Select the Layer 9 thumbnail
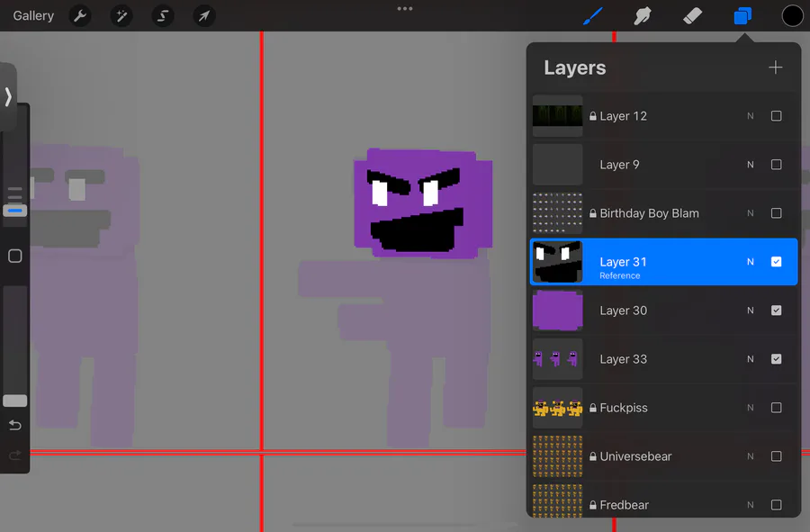The height and width of the screenshot is (532, 810). click(x=557, y=165)
